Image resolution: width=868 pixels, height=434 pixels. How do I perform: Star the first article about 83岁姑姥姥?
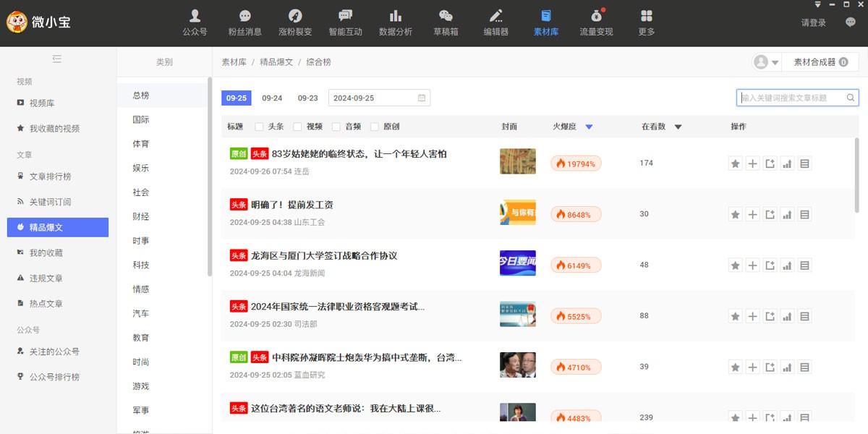(x=735, y=163)
